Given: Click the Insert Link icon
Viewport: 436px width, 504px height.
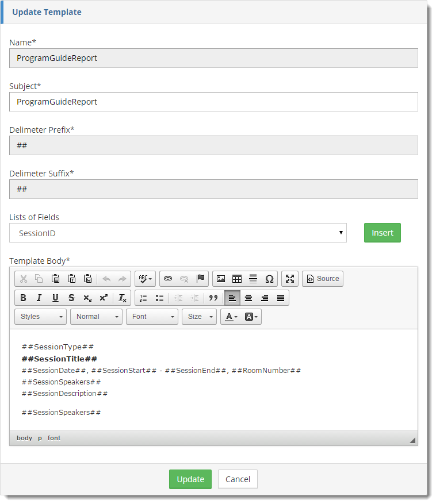Looking at the screenshot, I should click(168, 279).
